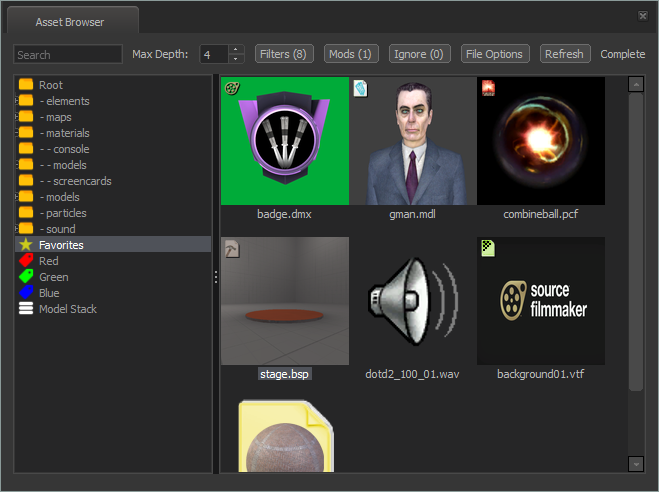Click into the Search field
Viewport: 659px width, 492px height.
(68, 54)
